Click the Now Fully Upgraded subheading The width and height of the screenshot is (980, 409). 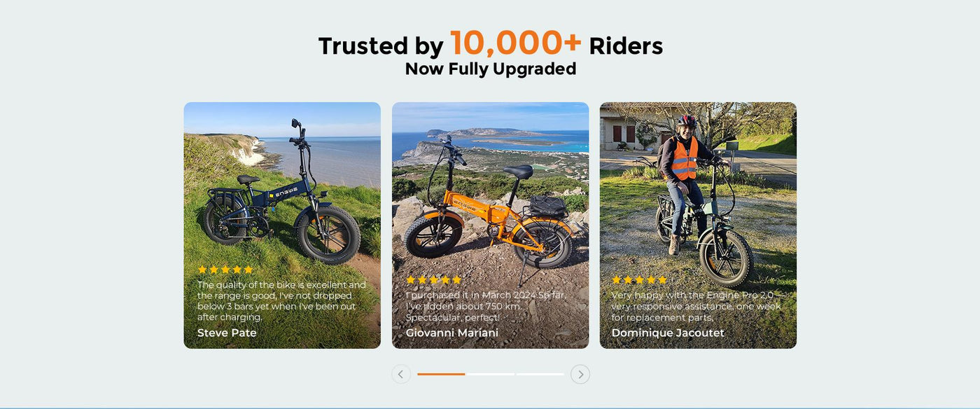tap(491, 69)
